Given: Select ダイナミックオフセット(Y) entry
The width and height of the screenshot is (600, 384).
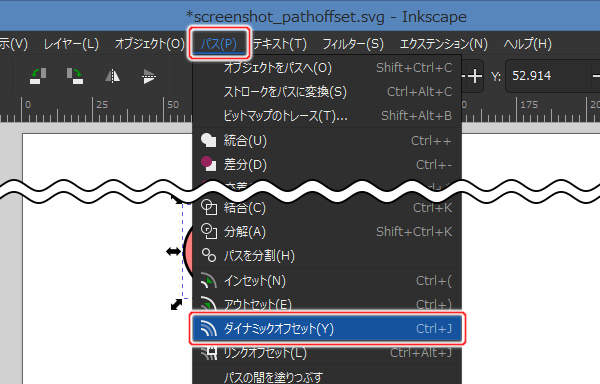Looking at the screenshot, I should click(x=327, y=329).
